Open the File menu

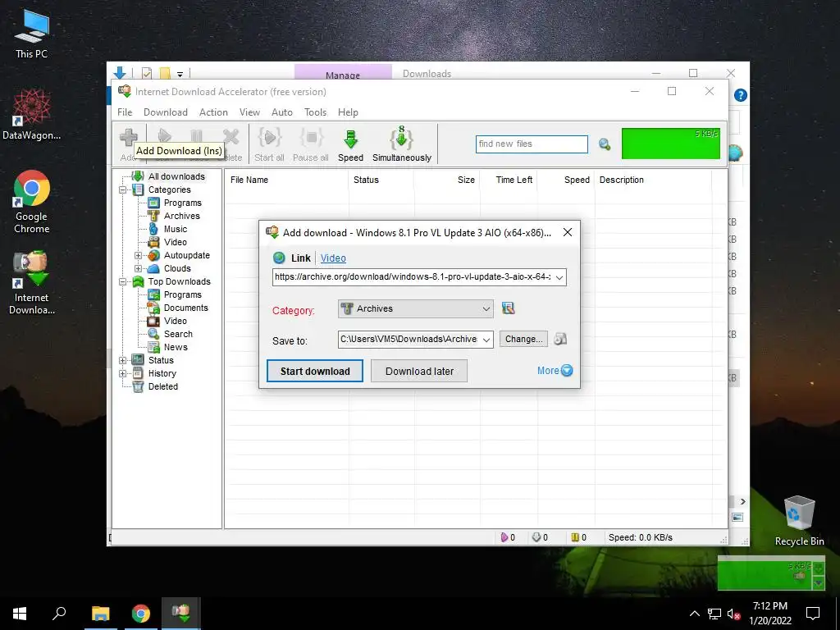pyautogui.click(x=125, y=112)
